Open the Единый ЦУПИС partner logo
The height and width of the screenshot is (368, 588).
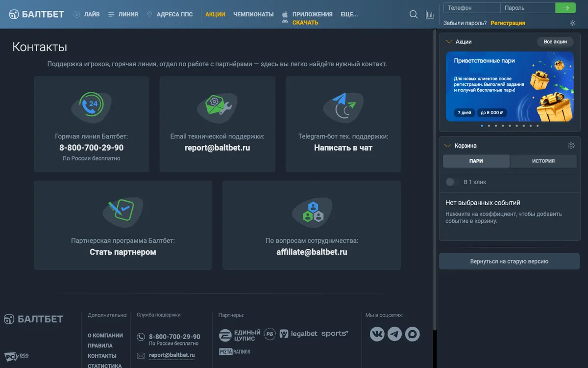pos(240,336)
